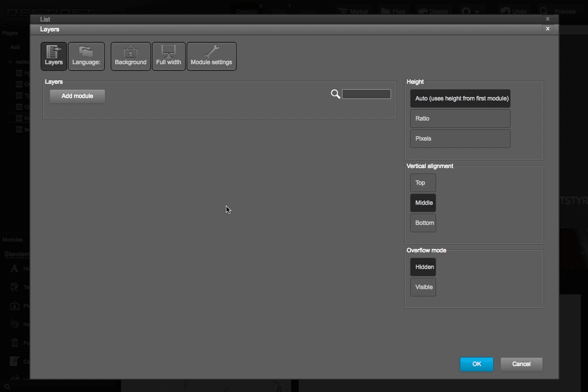
Task: Set overflow mode to Visible
Action: [x=423, y=287]
